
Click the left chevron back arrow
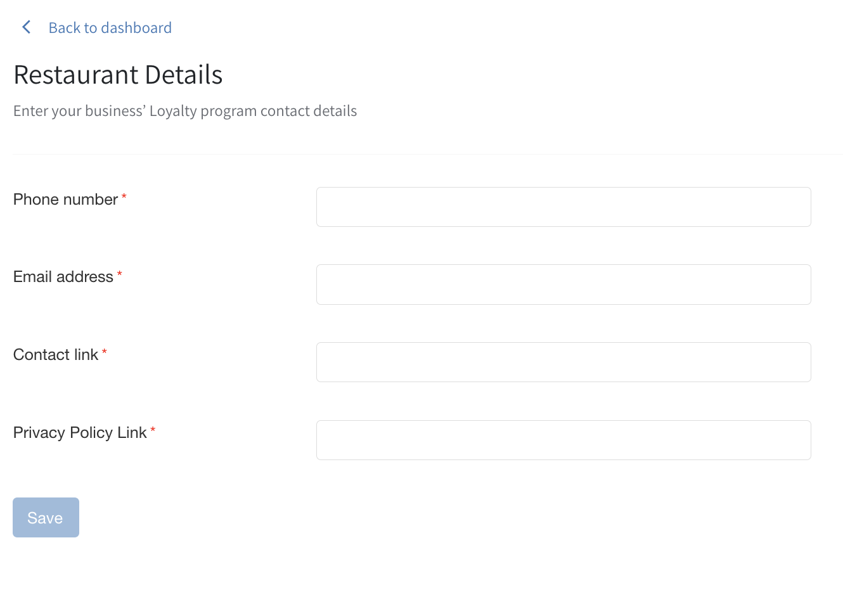(27, 27)
